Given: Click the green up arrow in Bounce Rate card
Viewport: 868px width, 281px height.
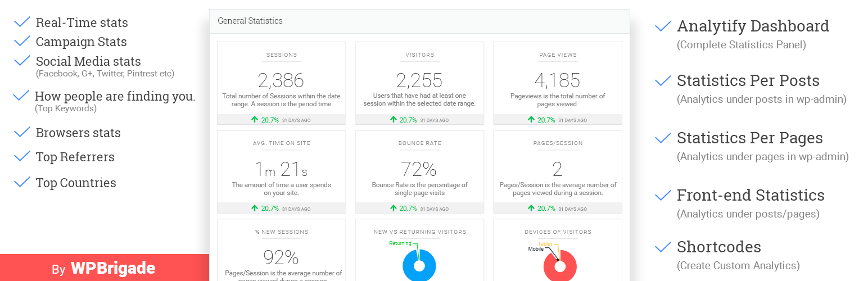Looking at the screenshot, I should tap(393, 208).
